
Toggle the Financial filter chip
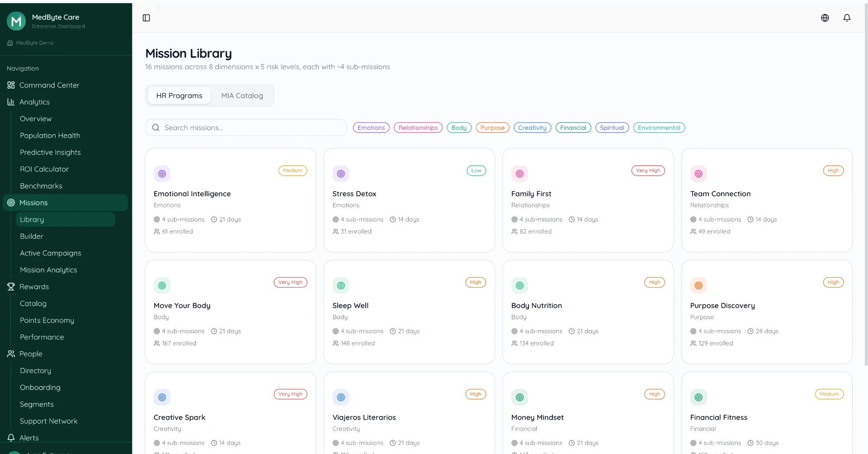point(573,128)
